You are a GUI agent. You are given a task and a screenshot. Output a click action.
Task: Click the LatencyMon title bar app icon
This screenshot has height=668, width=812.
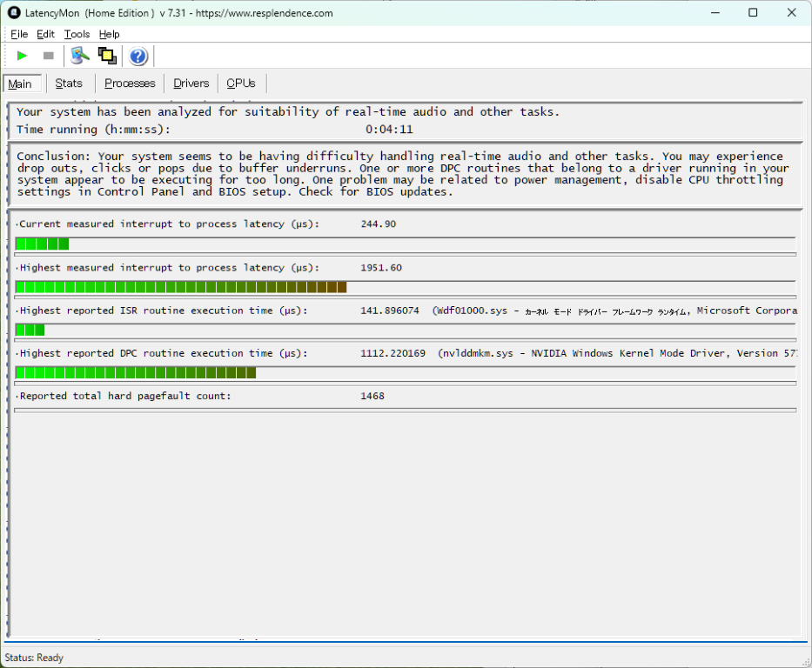click(14, 12)
